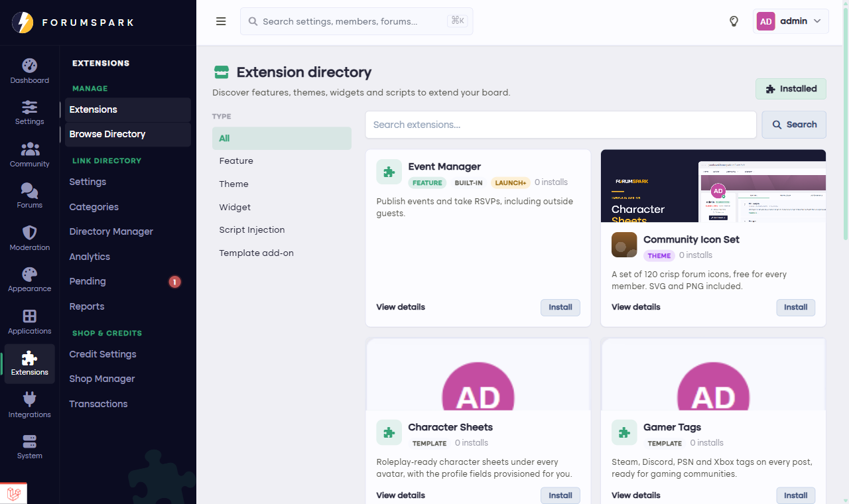
Task: Install the Character Sheets extension
Action: 560,495
